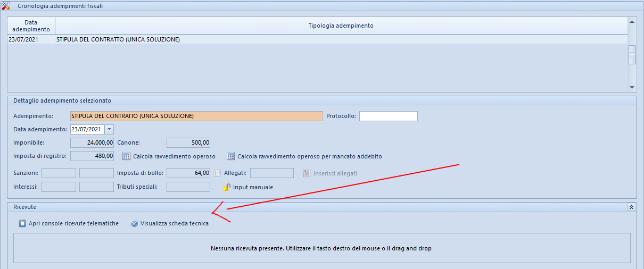The height and width of the screenshot is (269, 644).
Task: Click the Allegati text field
Action: pyautogui.click(x=272, y=173)
